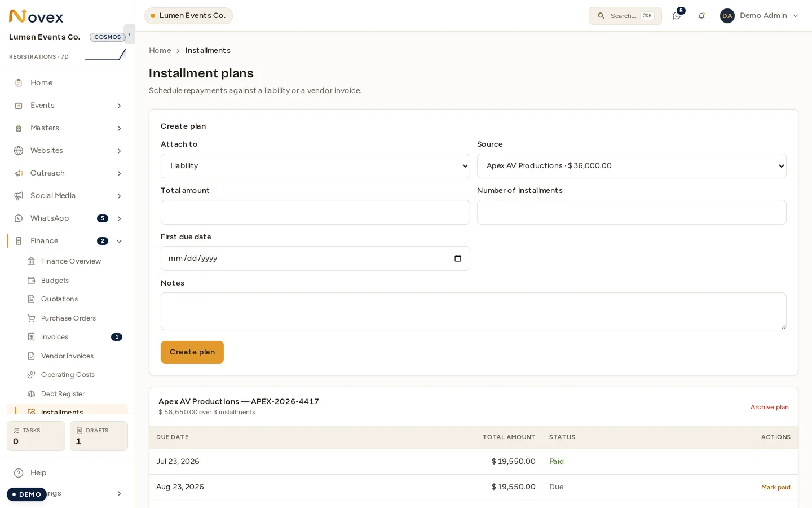Open chat messages icon with badge 5
812x508 pixels.
677,16
